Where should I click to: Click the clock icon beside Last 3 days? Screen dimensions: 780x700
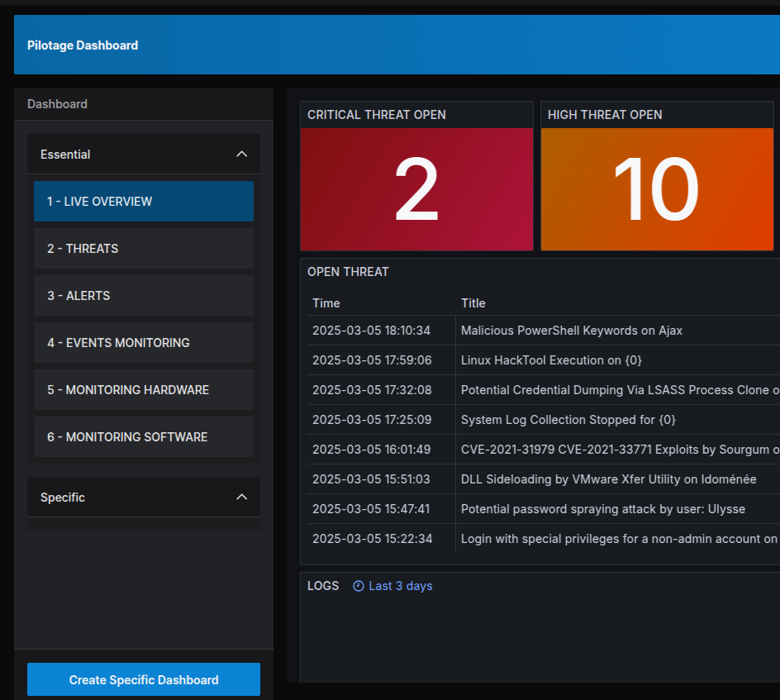tap(359, 586)
